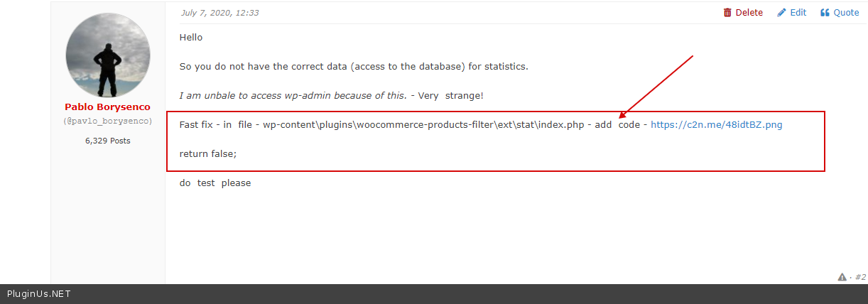Click the 6,329 Posts count
Viewport: 868px width, 304px height.
click(107, 141)
